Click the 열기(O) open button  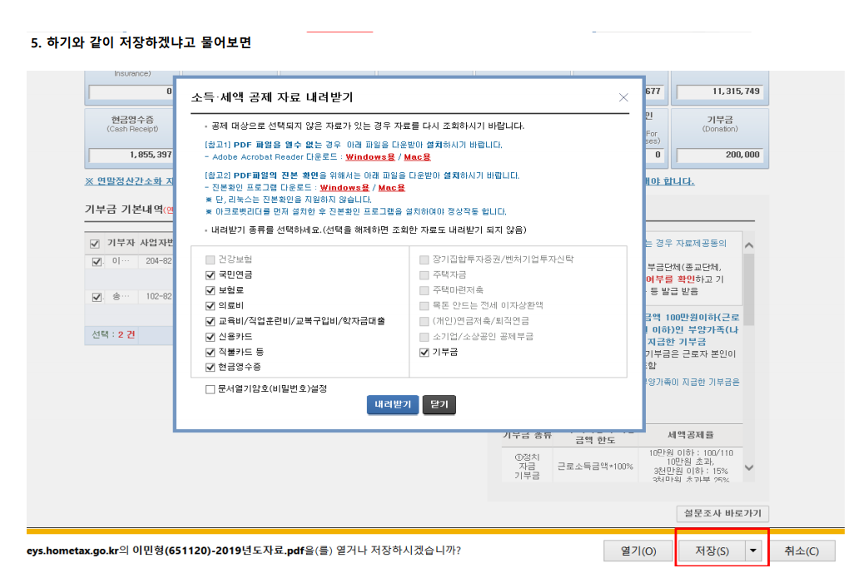click(638, 551)
